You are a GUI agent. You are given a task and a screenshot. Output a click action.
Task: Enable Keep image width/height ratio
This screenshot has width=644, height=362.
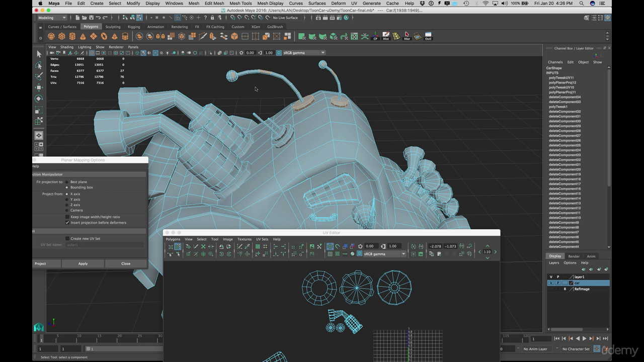67,217
